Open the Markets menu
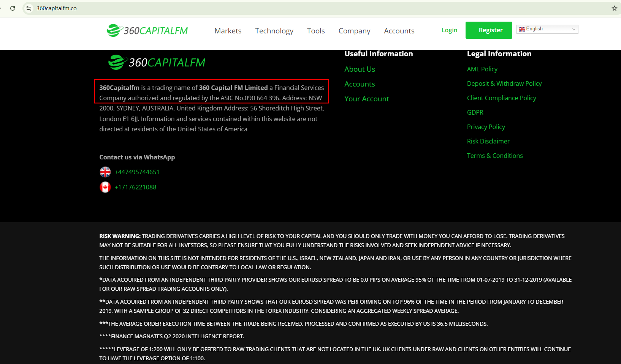Screen dimensions: 621x364 tap(228, 31)
